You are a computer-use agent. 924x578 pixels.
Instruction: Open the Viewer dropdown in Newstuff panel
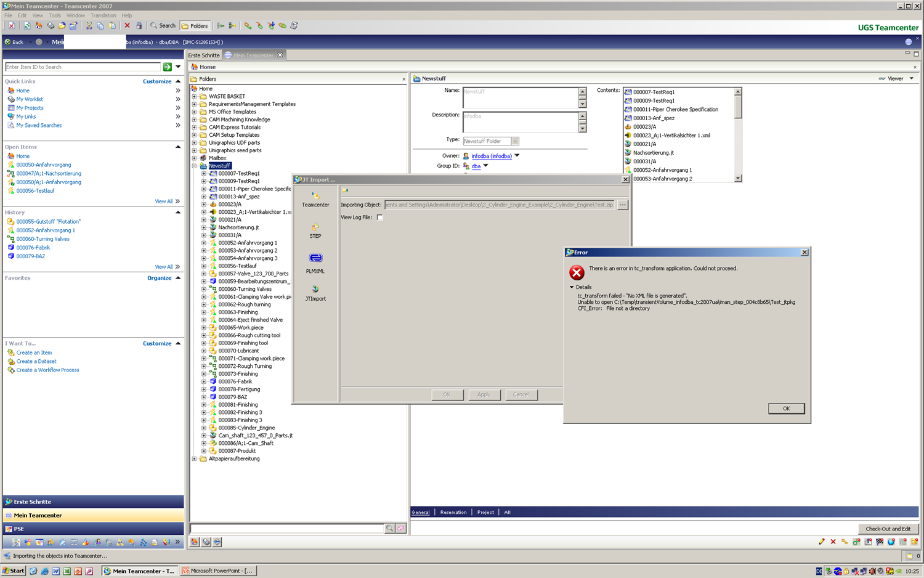coord(912,78)
